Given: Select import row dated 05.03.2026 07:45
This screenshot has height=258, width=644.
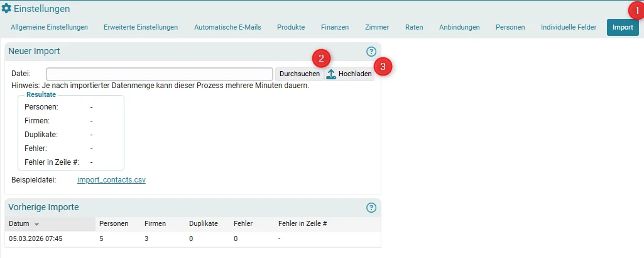Looking at the screenshot, I should pos(193,238).
